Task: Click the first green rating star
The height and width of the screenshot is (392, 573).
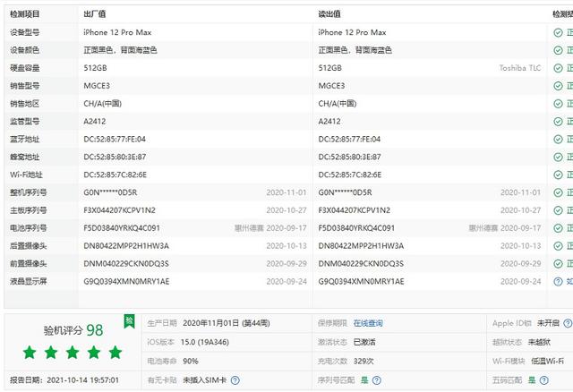Action: point(30,353)
